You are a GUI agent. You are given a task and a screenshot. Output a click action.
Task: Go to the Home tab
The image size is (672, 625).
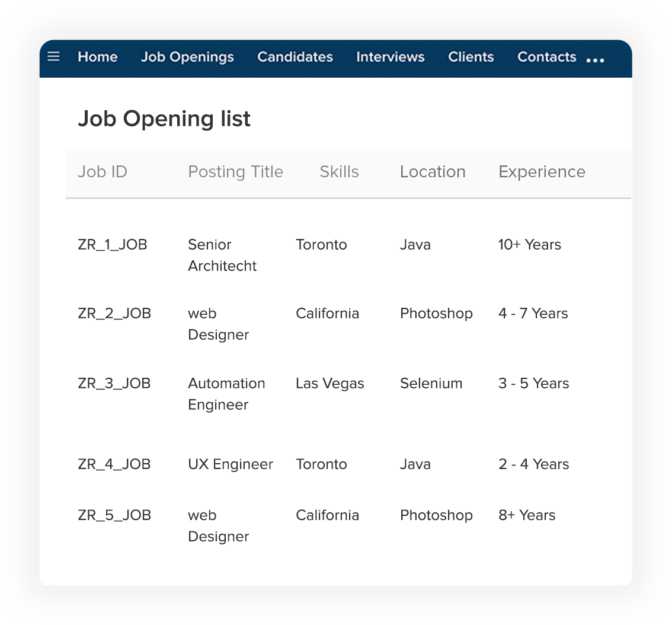click(98, 56)
